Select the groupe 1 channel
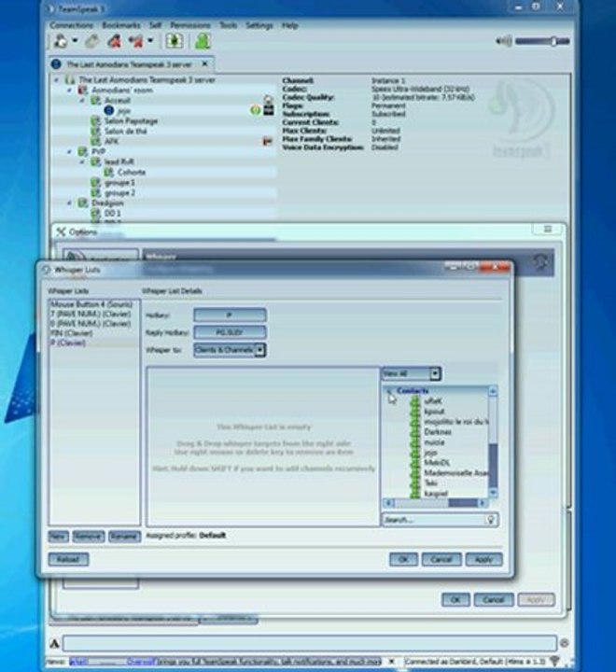Image resolution: width=616 pixels, height=672 pixels. click(x=119, y=183)
